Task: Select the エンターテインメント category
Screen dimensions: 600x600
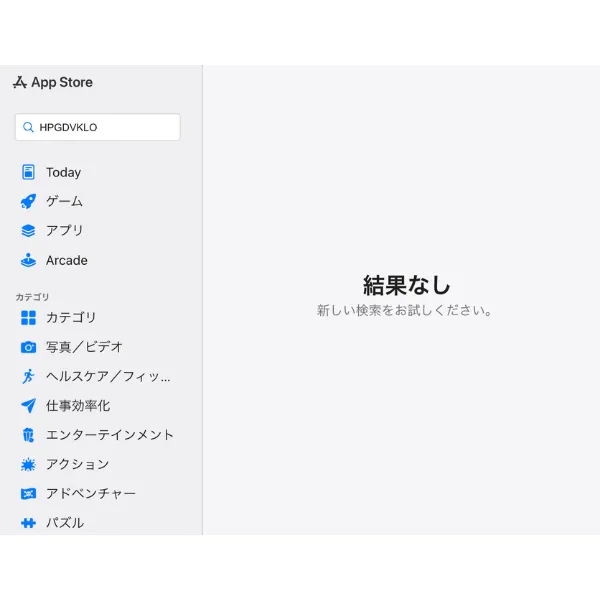Action: point(110,435)
